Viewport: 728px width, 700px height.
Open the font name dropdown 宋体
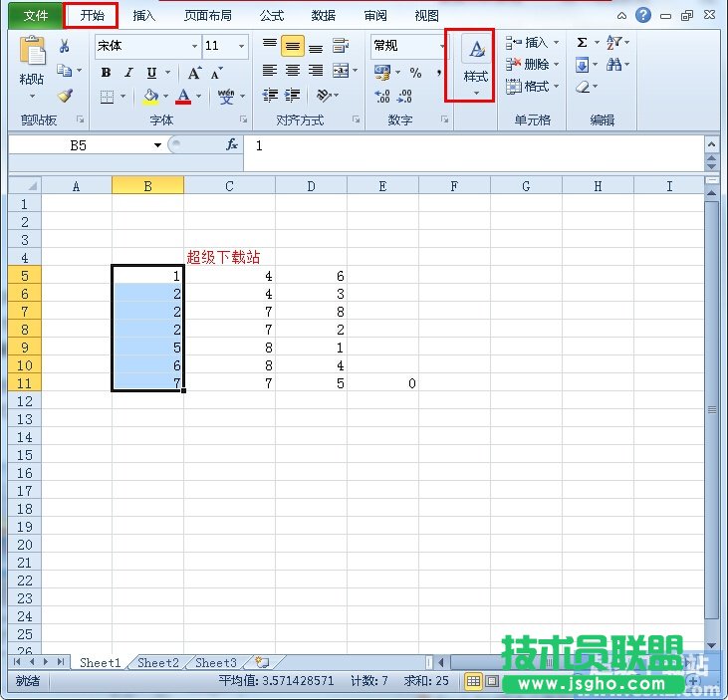tap(194, 46)
